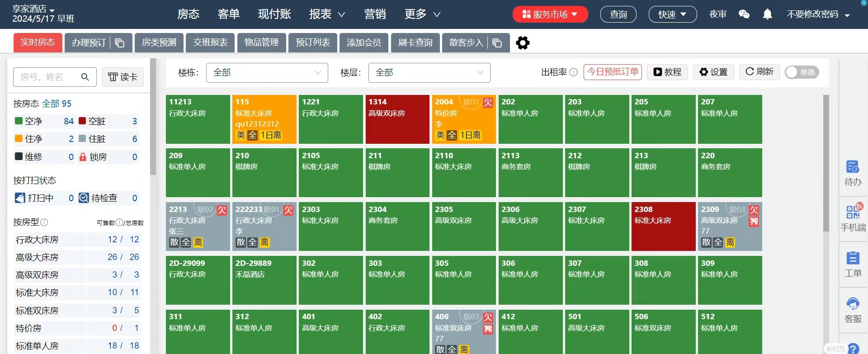Filter by 住脏 room status
The image size is (868, 354).
(x=108, y=139)
